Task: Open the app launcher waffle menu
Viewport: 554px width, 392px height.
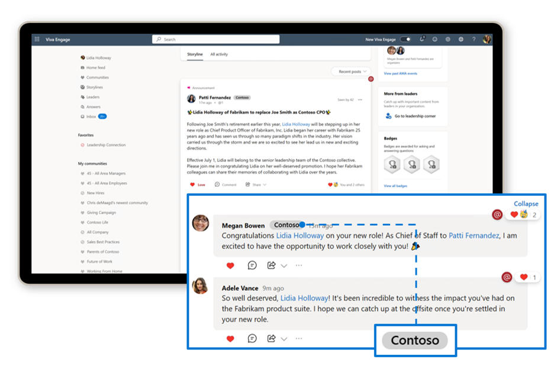Action: pyautogui.click(x=37, y=39)
